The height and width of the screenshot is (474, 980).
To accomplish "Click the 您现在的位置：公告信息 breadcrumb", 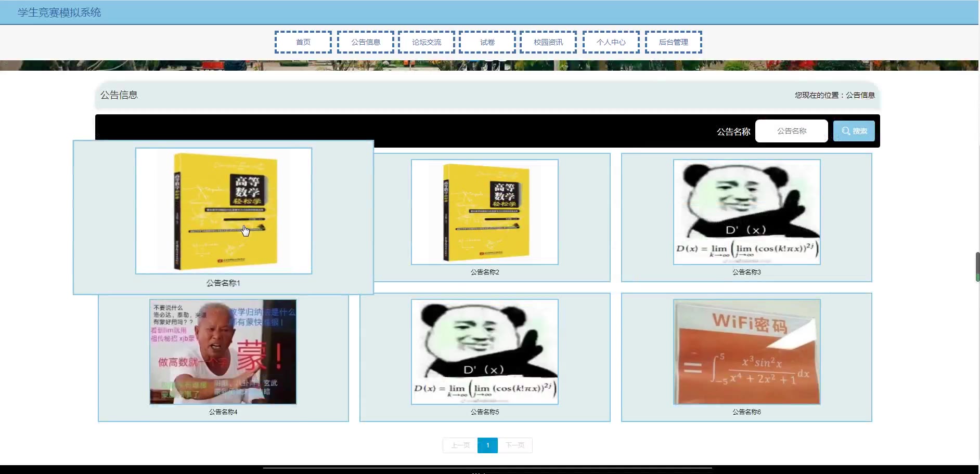I will coord(835,95).
